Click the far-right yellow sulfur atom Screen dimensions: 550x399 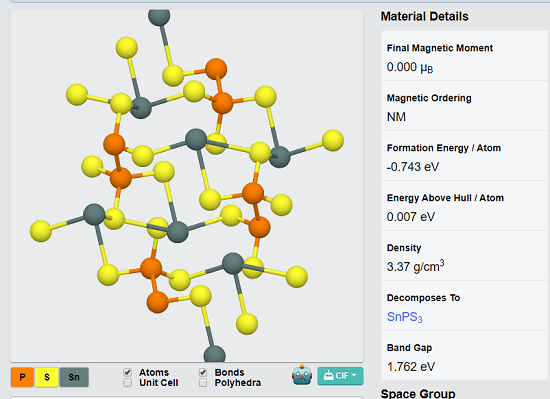pos(333,140)
